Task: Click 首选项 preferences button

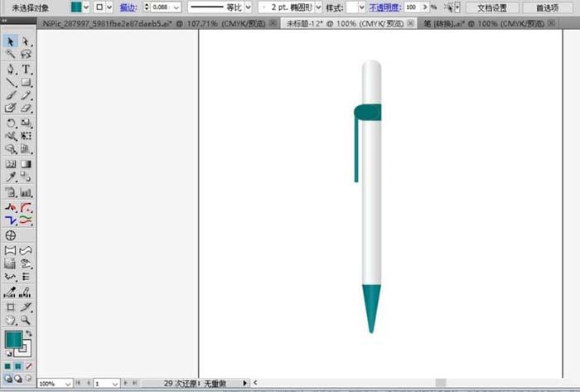Action: (547, 7)
